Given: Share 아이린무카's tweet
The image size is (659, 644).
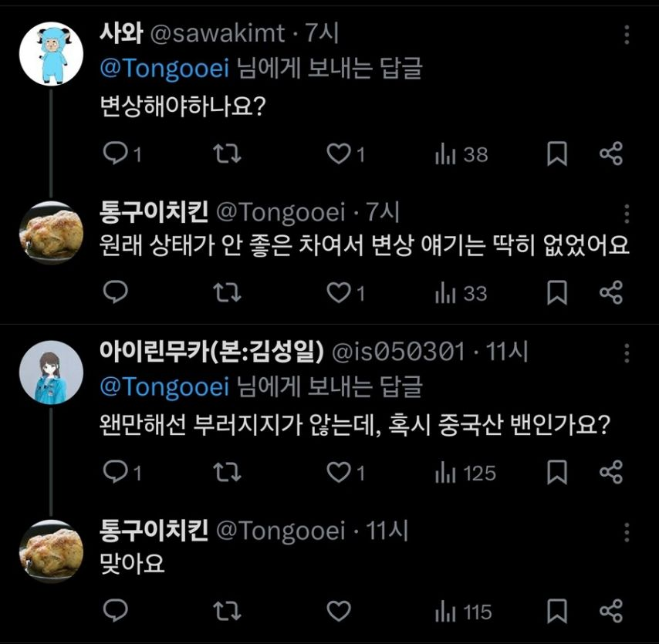Looking at the screenshot, I should 610,472.
